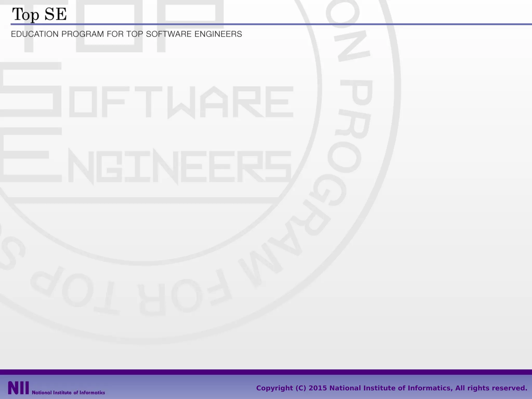Screen dimensions: 532x399
Task: Click the 'Copyright (C) 2015' footer notice
Action: coord(392,388)
